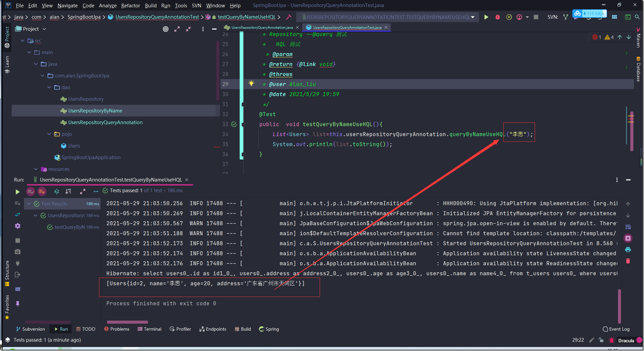Print console output with printer icon
This screenshot has width=644, height=351.
(x=628, y=250)
